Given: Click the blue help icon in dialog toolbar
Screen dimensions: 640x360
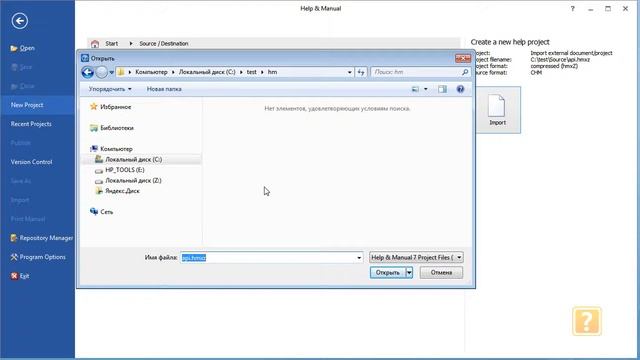Looking at the screenshot, I should [460, 89].
